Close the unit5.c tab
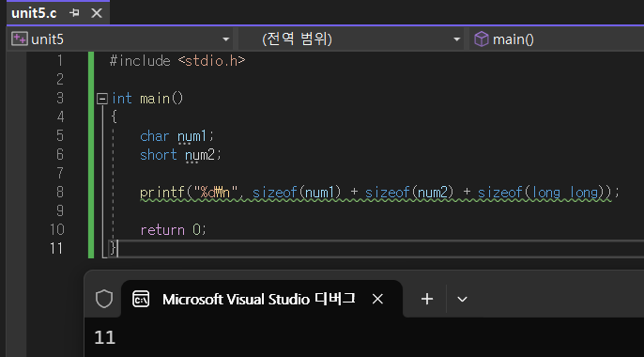The width and height of the screenshot is (644, 357). coord(97,13)
